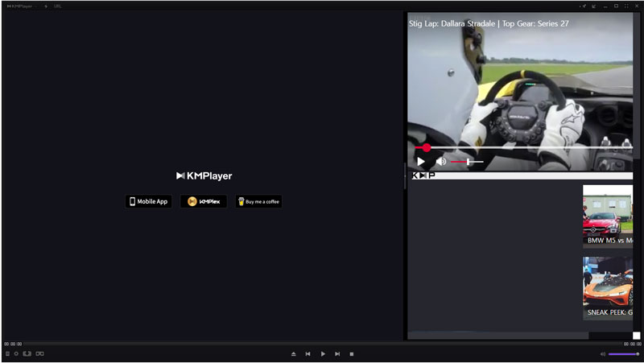Click the circle record icon at bottom left

point(16,353)
